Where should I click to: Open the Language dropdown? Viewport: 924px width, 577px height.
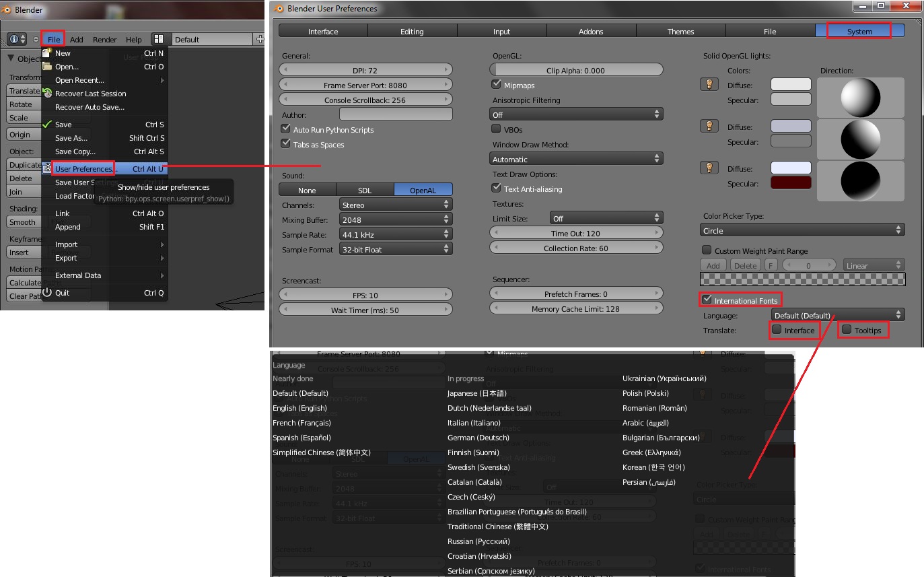838,315
